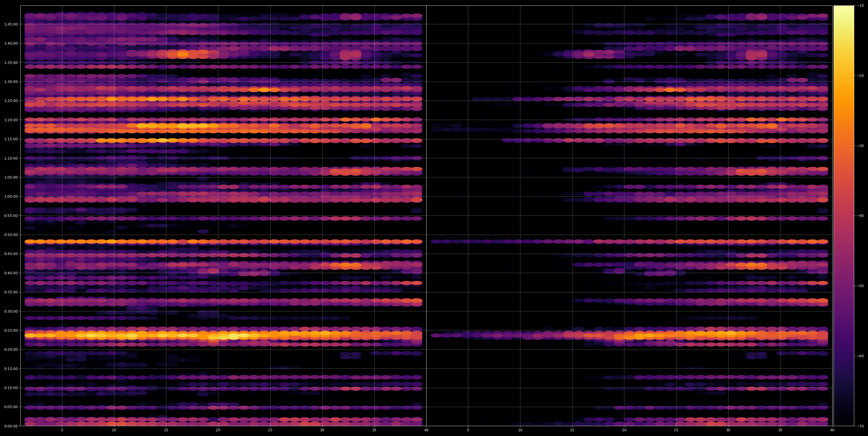Viewport: 868px width, 436px height.
Task: Click x-axis tick 5 of the left panel
Action: [62, 430]
